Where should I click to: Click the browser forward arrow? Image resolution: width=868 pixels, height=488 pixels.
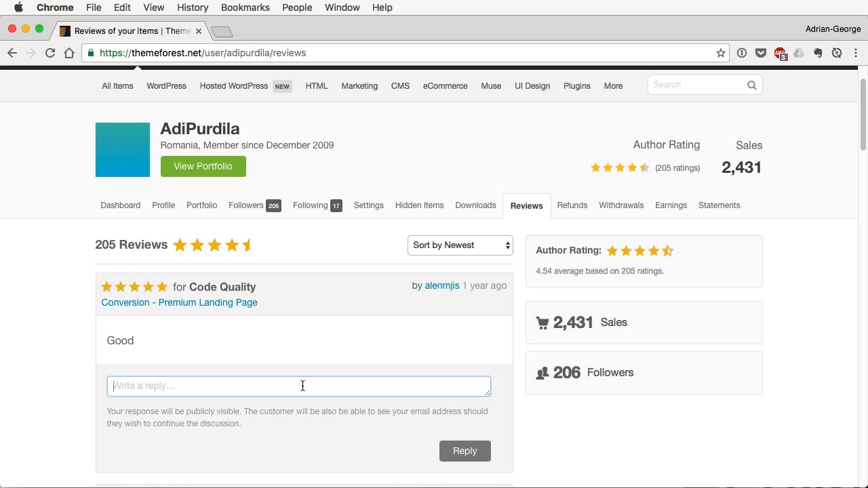coord(31,53)
